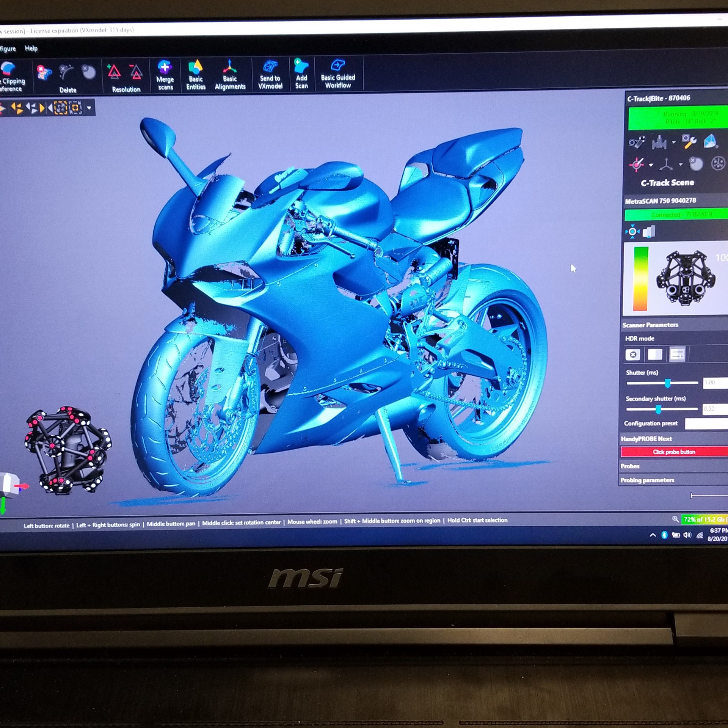Collapse the Scanner Parameters section

click(x=675, y=325)
